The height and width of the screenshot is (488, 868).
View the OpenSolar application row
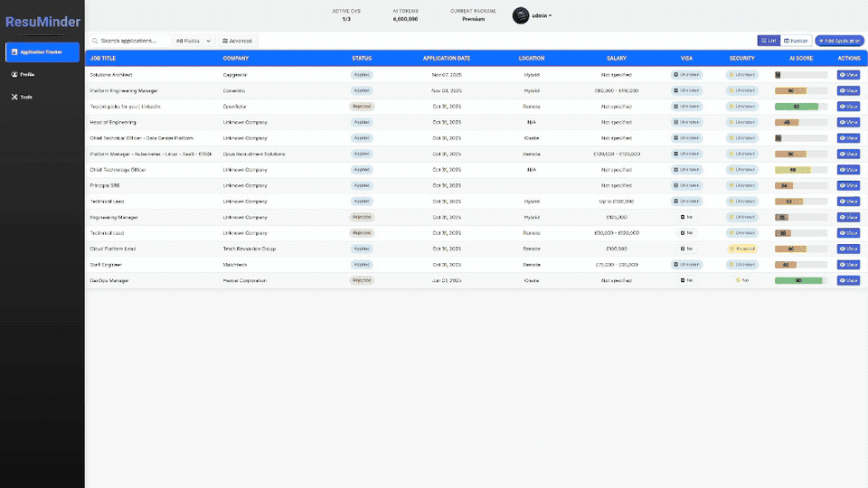click(848, 107)
